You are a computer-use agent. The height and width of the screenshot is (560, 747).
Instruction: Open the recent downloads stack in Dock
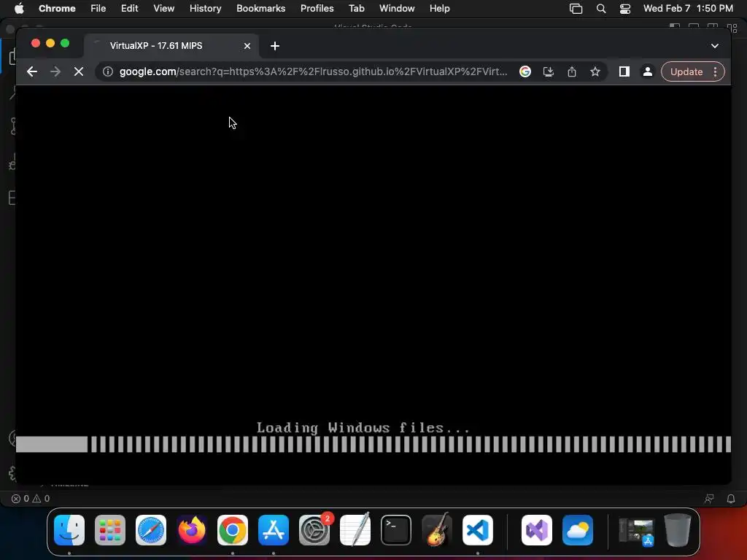click(636, 531)
